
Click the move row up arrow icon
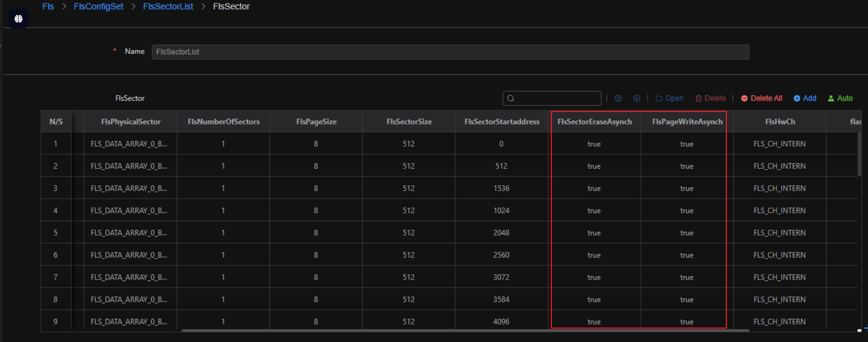(x=618, y=98)
